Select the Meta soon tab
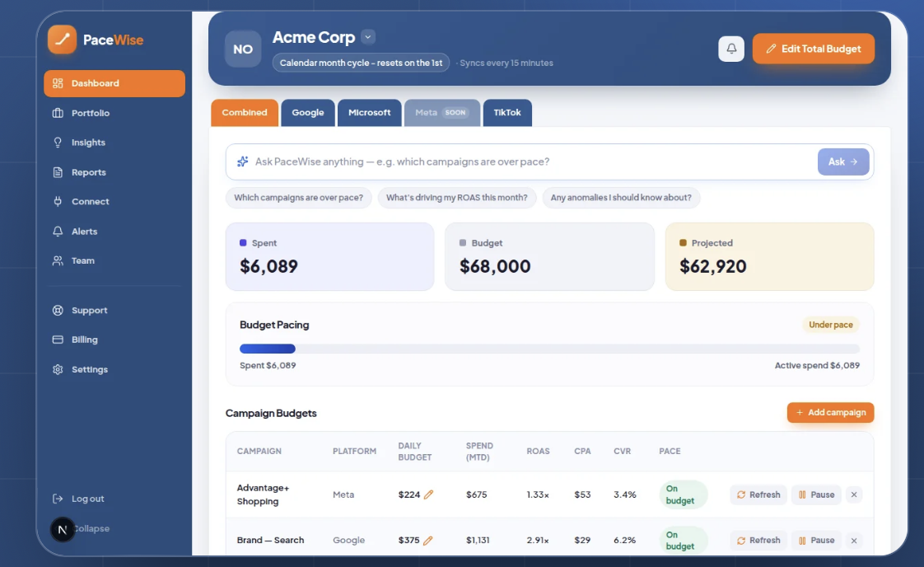Viewport: 924px width, 567px height. coord(442,113)
